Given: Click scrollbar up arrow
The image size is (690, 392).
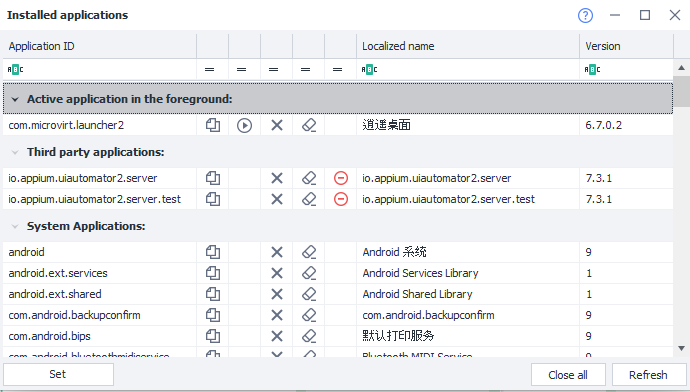Looking at the screenshot, I should click(681, 68).
